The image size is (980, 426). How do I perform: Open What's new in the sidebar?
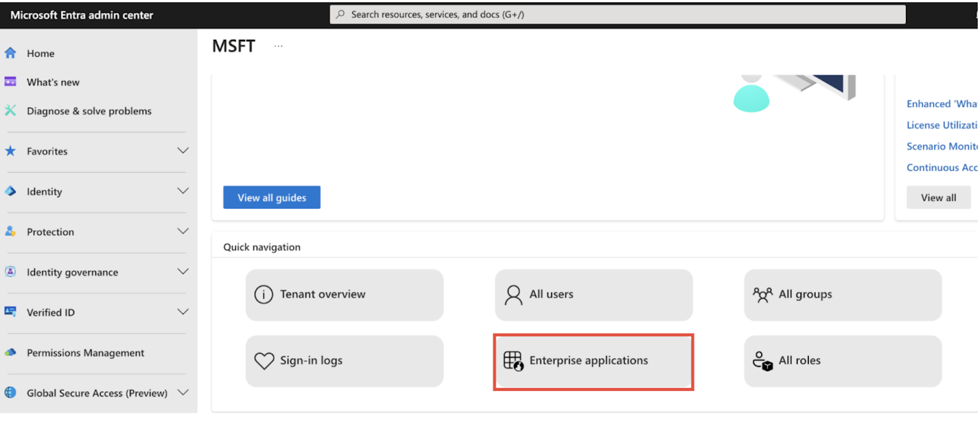tap(53, 82)
